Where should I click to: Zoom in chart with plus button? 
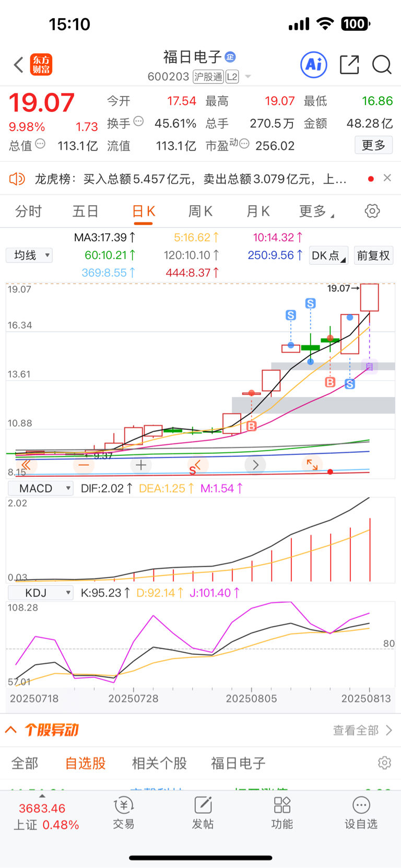(x=141, y=465)
